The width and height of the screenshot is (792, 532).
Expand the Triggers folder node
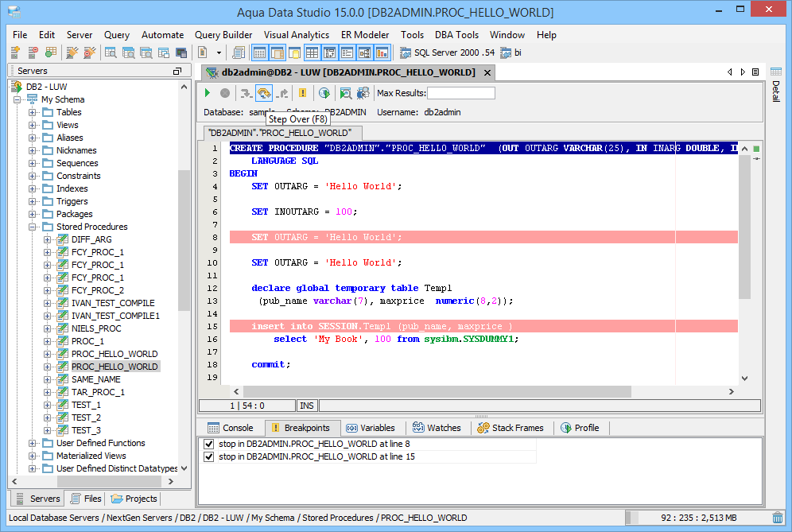pos(33,201)
